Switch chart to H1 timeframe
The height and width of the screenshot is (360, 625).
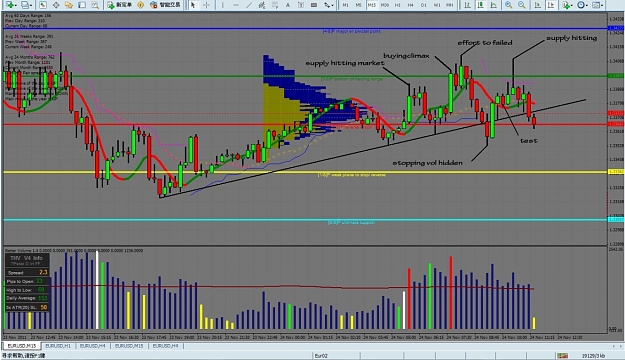[x=398, y=5]
